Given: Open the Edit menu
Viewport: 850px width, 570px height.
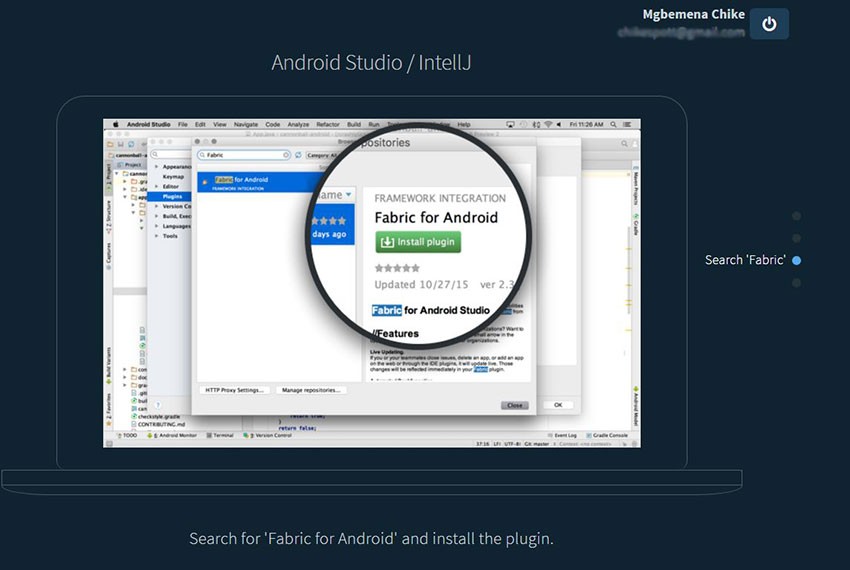Looking at the screenshot, I should click(x=200, y=124).
